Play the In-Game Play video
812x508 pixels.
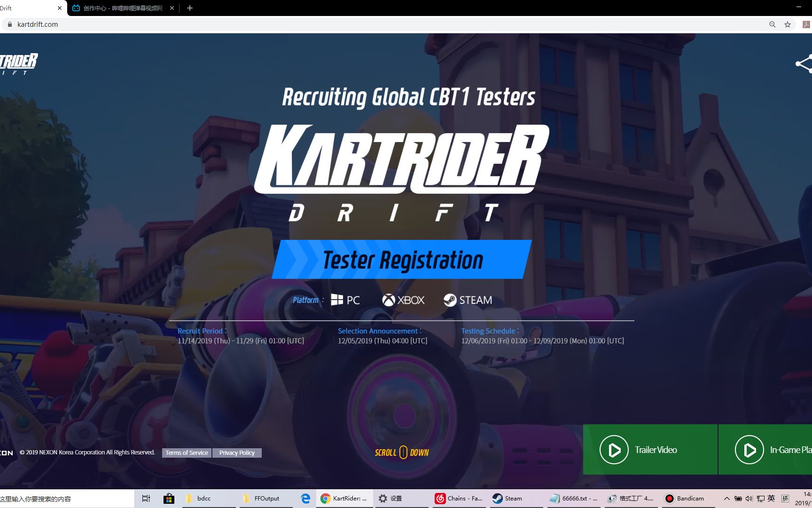click(766, 450)
